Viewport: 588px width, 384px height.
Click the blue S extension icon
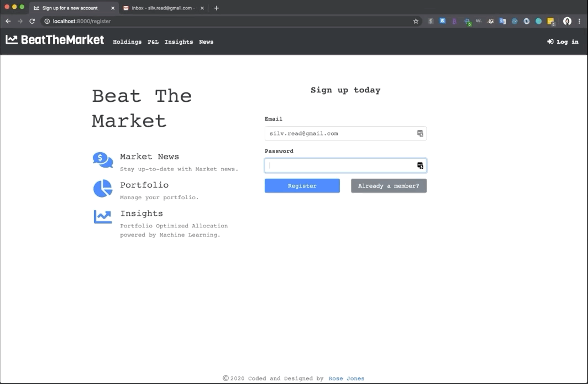point(443,22)
